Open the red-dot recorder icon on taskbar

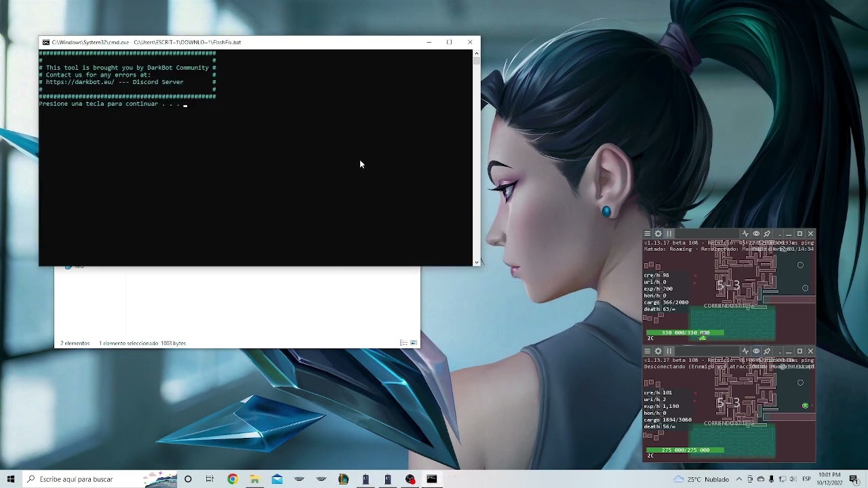(410, 479)
